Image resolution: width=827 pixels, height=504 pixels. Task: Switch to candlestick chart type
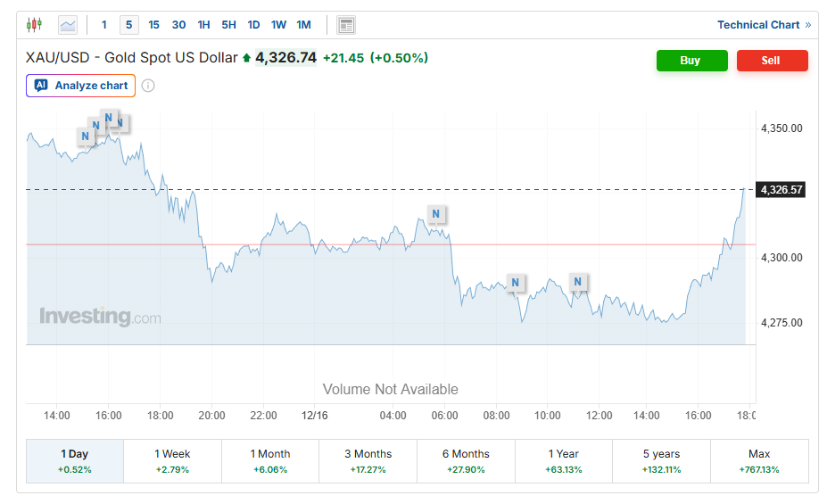click(x=34, y=25)
